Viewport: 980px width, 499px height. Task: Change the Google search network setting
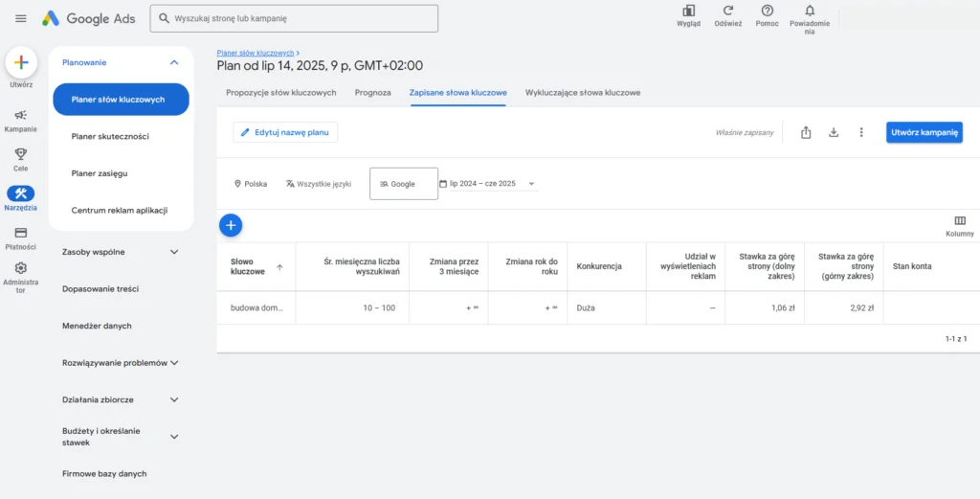click(404, 184)
